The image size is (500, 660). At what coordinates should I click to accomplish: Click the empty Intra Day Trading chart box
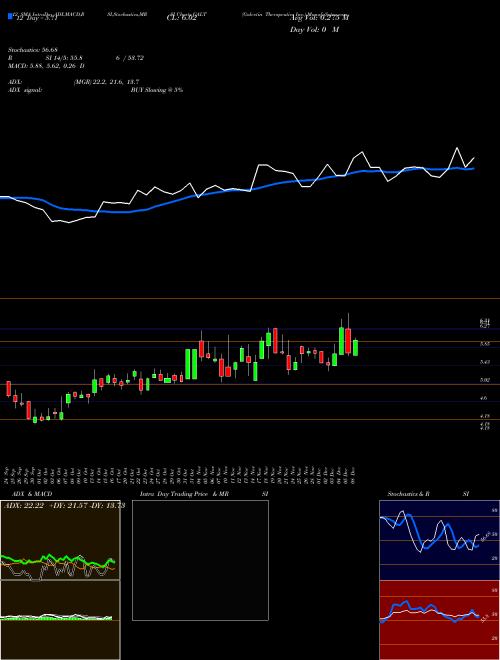point(200,560)
